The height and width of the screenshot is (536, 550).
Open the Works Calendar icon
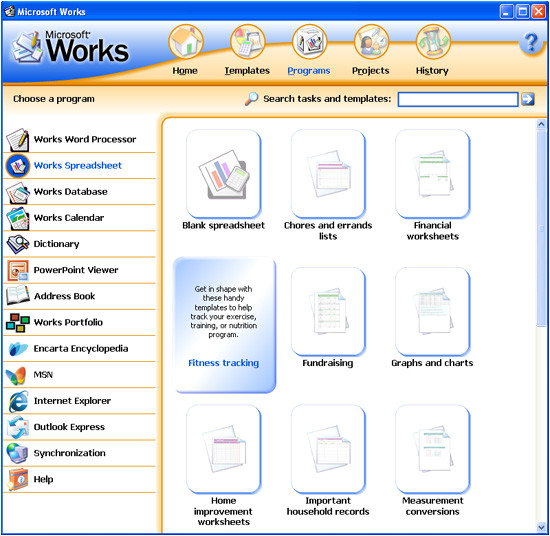(x=18, y=218)
